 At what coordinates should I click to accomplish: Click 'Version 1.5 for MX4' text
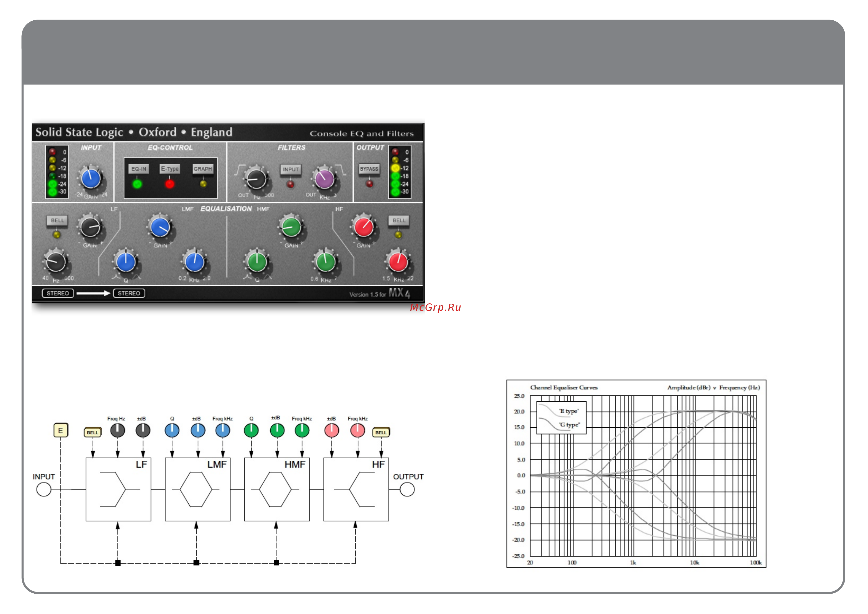[x=380, y=293]
